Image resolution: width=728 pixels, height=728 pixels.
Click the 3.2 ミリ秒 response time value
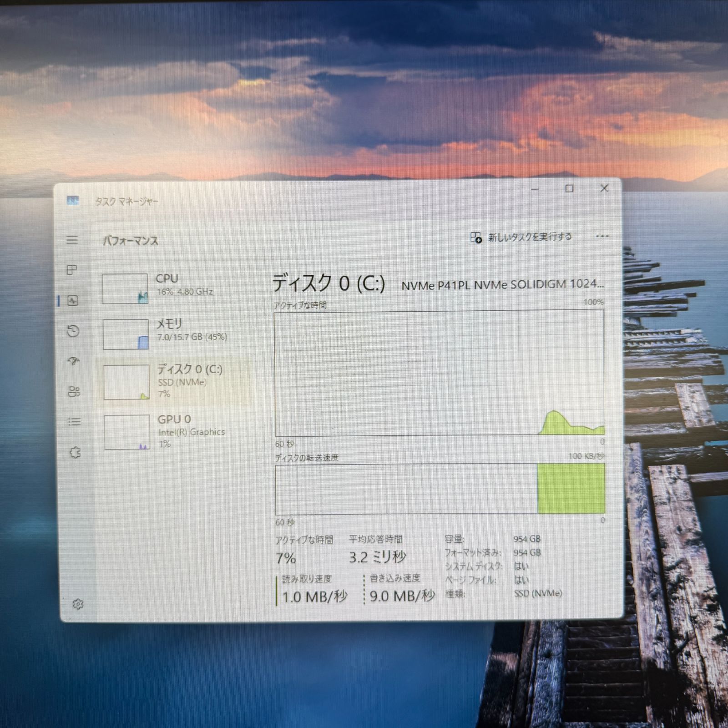point(377,557)
